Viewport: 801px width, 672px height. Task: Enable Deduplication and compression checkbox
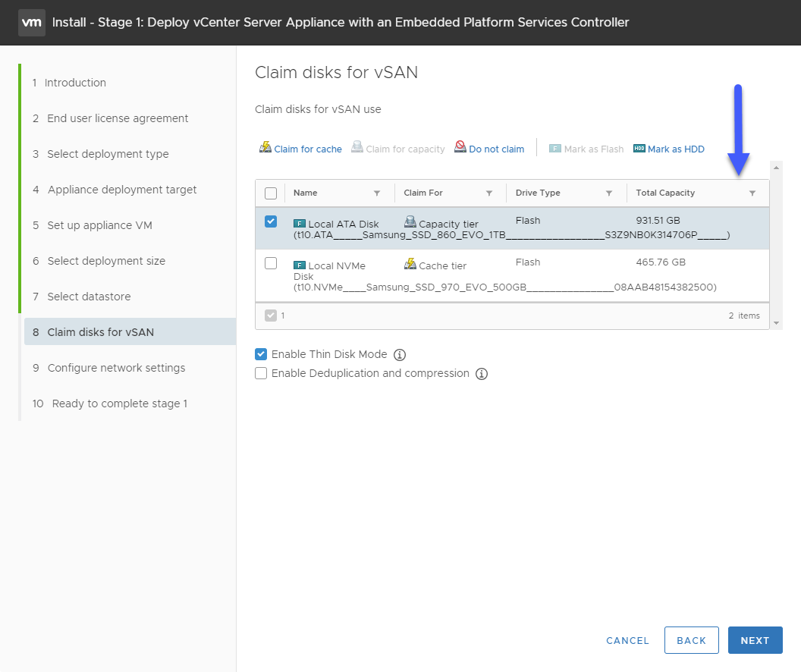tap(261, 373)
